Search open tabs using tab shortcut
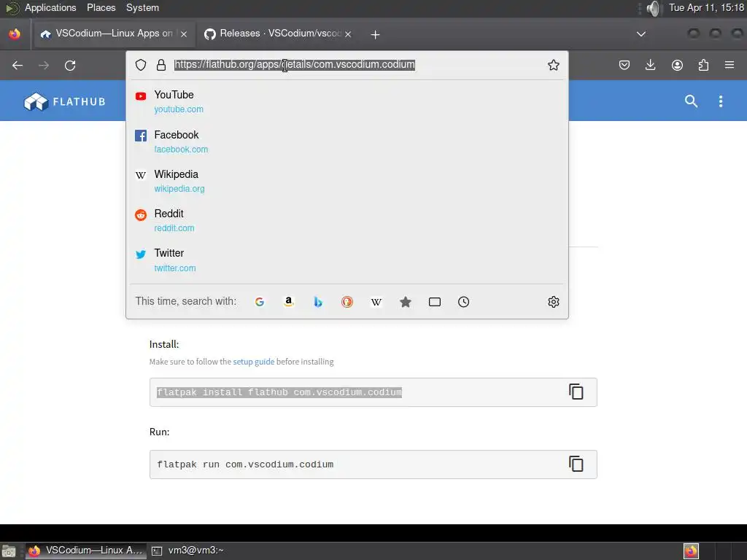The width and height of the screenshot is (747, 560). [435, 302]
